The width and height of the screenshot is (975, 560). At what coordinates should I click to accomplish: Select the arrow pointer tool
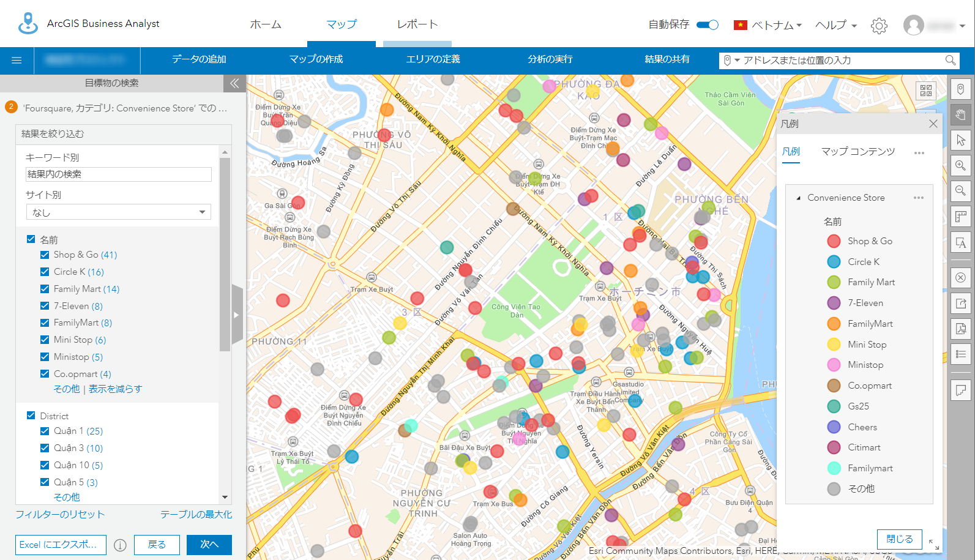[961, 140]
